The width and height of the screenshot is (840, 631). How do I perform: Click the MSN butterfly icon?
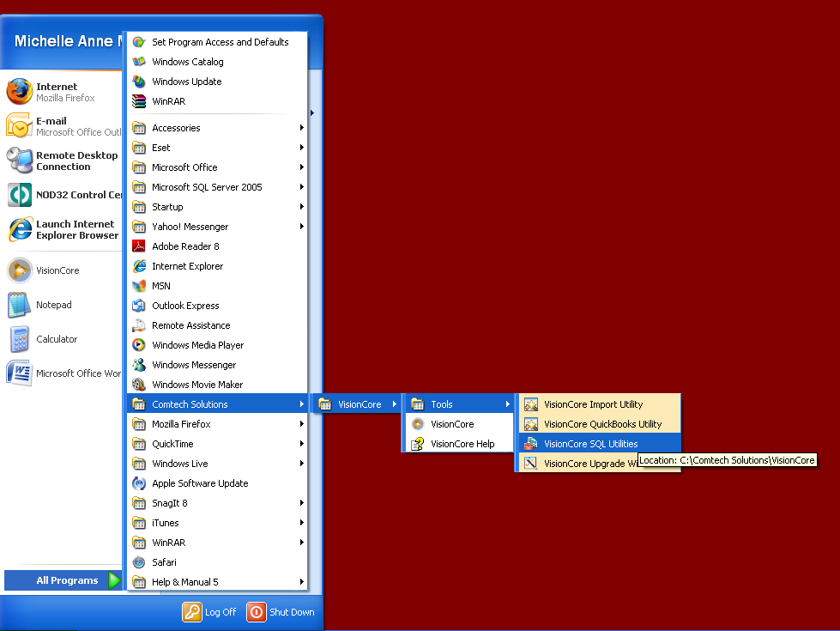(139, 286)
